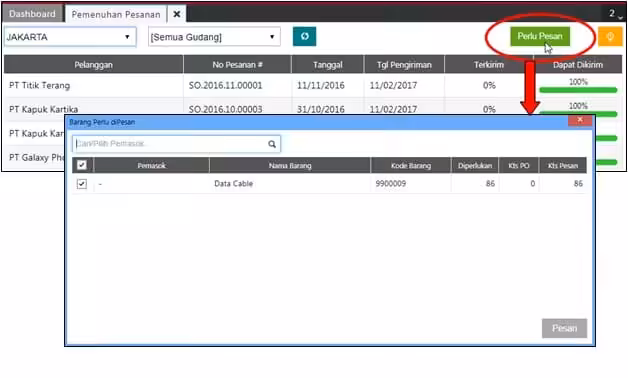The height and width of the screenshot is (378, 628).
Task: Close the Pemenuhan Pesanan tab
Action: [x=177, y=14]
